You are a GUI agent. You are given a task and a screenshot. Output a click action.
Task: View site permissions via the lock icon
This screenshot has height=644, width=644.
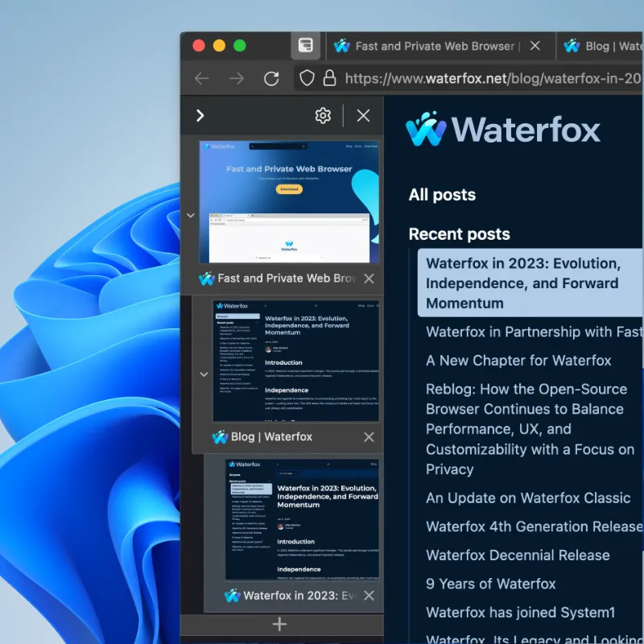coord(330,79)
